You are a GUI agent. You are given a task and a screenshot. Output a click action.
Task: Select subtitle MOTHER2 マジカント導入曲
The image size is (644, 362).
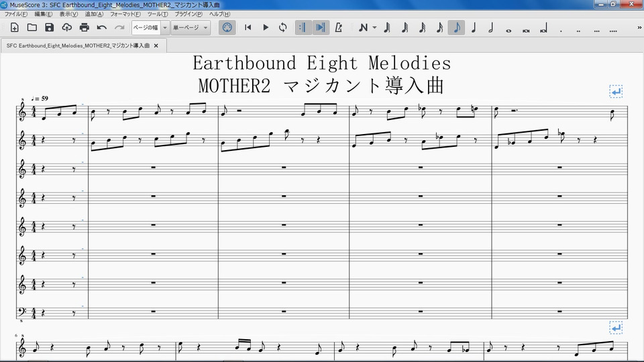point(321,86)
